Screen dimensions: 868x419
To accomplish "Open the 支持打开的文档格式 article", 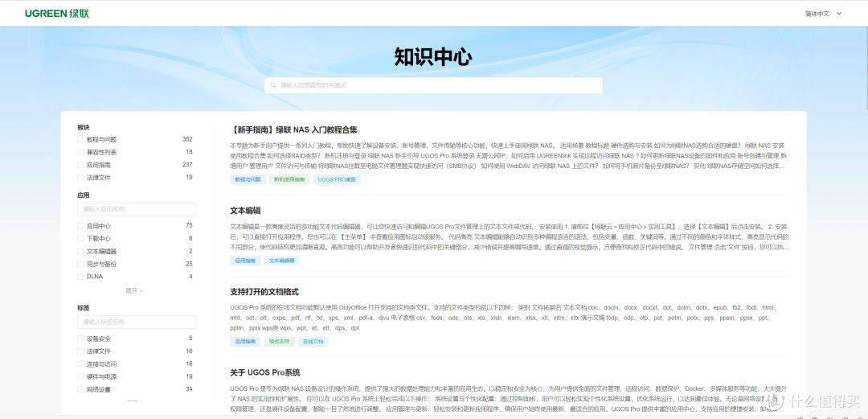I will point(264,291).
